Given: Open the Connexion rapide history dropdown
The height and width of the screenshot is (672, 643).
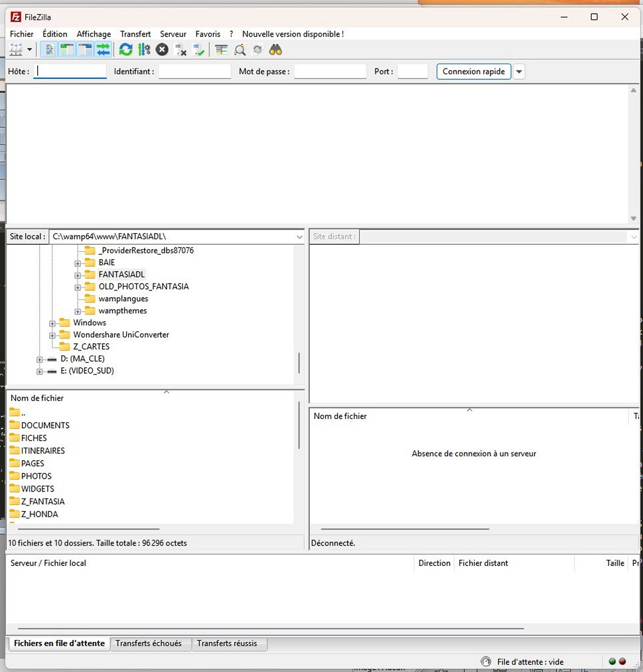Looking at the screenshot, I should [x=519, y=72].
